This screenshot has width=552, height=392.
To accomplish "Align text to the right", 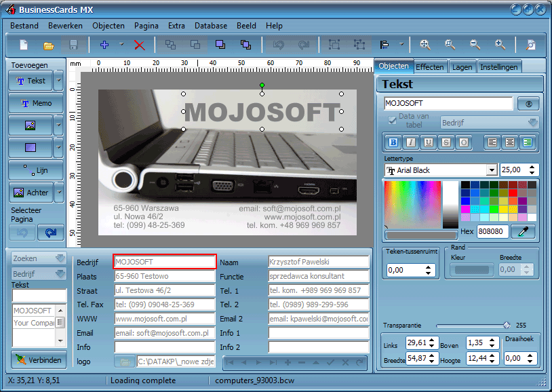I will [x=528, y=142].
